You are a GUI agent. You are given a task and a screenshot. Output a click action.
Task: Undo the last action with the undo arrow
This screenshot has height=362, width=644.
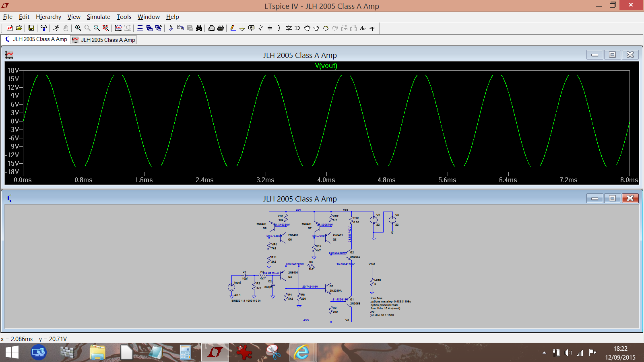(326, 28)
